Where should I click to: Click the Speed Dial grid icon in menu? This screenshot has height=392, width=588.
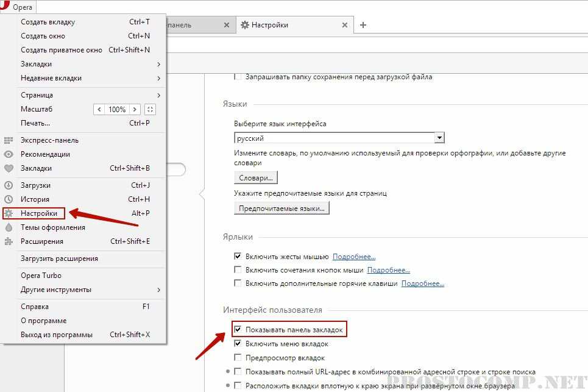pos(9,140)
